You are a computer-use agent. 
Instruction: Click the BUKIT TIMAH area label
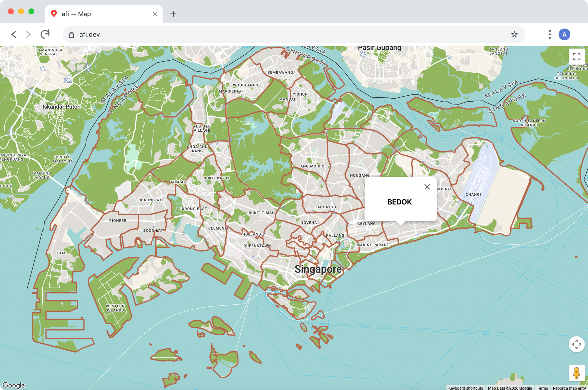click(262, 213)
